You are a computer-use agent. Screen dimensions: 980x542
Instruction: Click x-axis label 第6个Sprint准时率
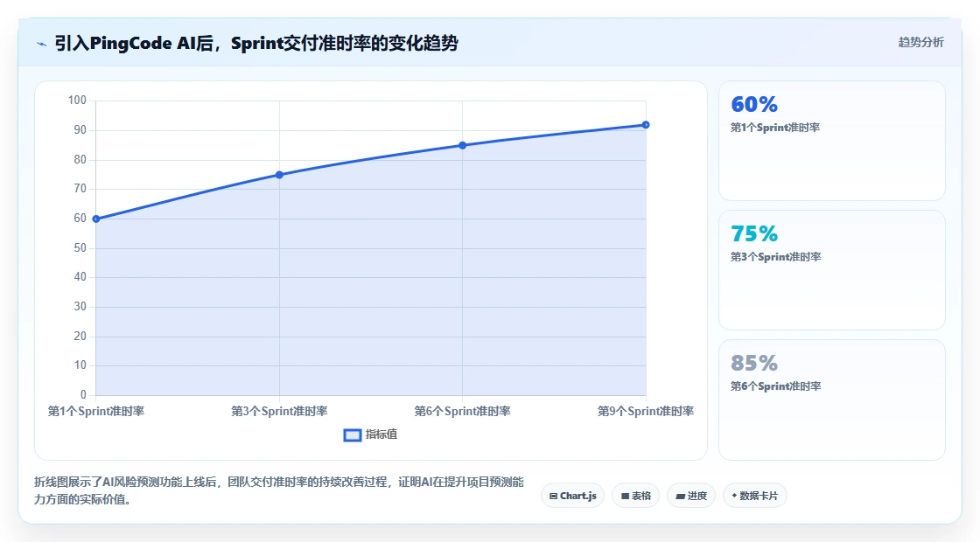coord(463,412)
